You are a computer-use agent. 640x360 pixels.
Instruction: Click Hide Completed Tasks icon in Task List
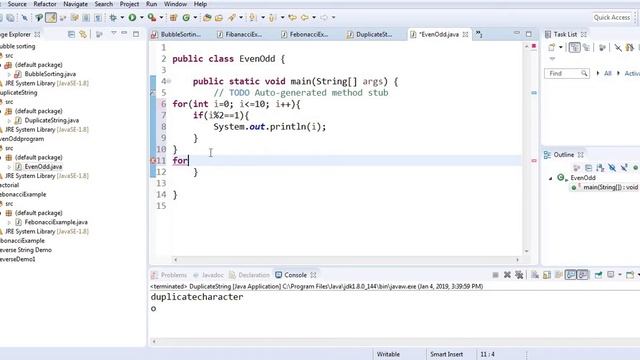[x=618, y=48]
